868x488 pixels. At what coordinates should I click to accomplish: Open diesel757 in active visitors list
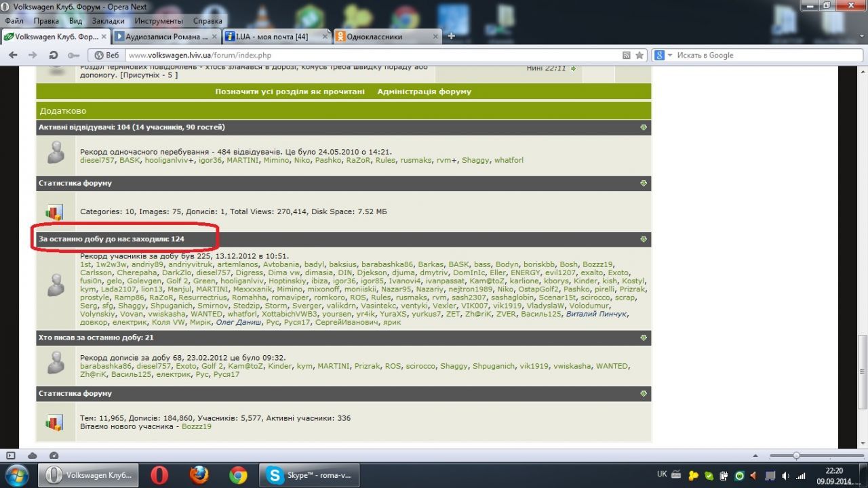[98, 160]
